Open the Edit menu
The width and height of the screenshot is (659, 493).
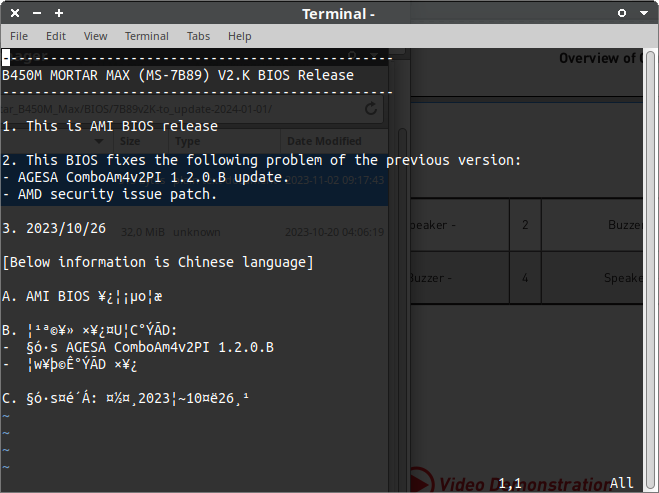(x=56, y=36)
